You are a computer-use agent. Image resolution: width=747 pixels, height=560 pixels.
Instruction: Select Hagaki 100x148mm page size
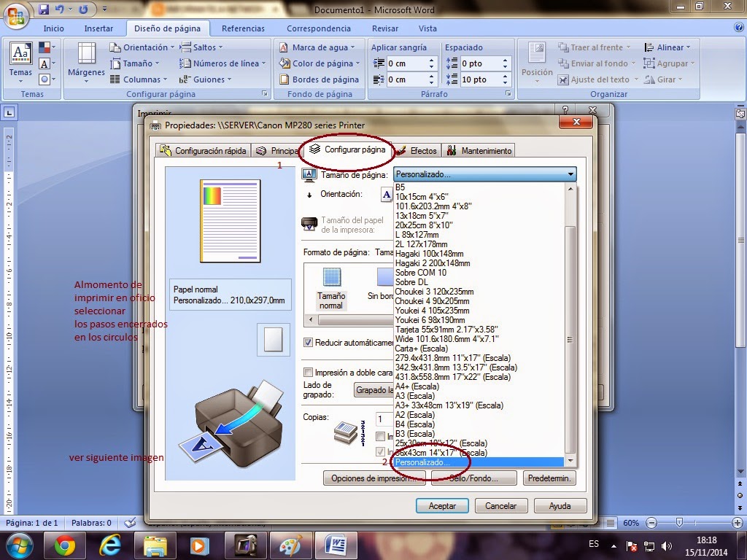[x=479, y=253]
